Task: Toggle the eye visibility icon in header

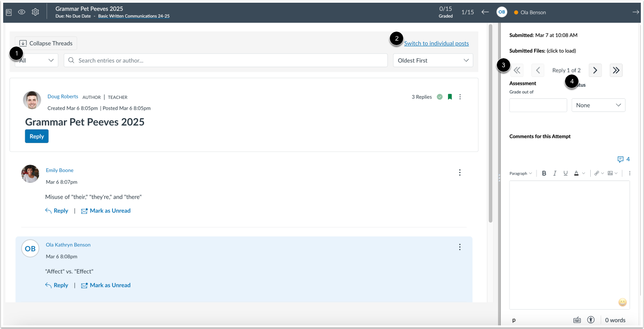Action: (22, 12)
